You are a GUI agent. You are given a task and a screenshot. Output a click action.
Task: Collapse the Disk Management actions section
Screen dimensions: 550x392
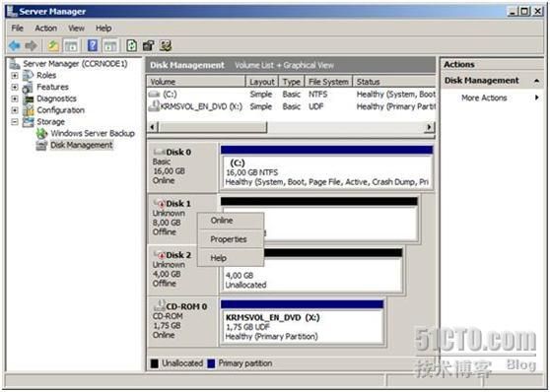536,81
